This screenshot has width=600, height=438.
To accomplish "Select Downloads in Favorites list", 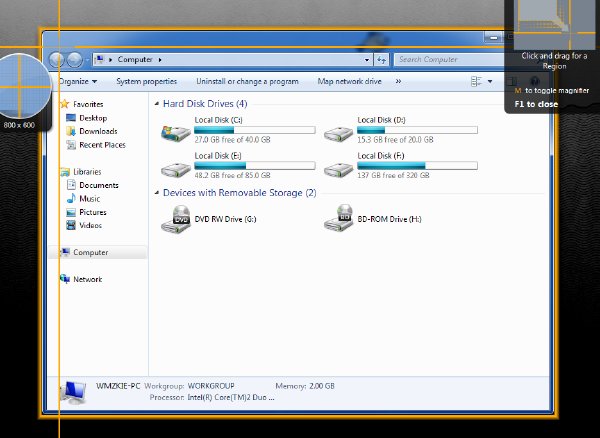I will tap(98, 131).
